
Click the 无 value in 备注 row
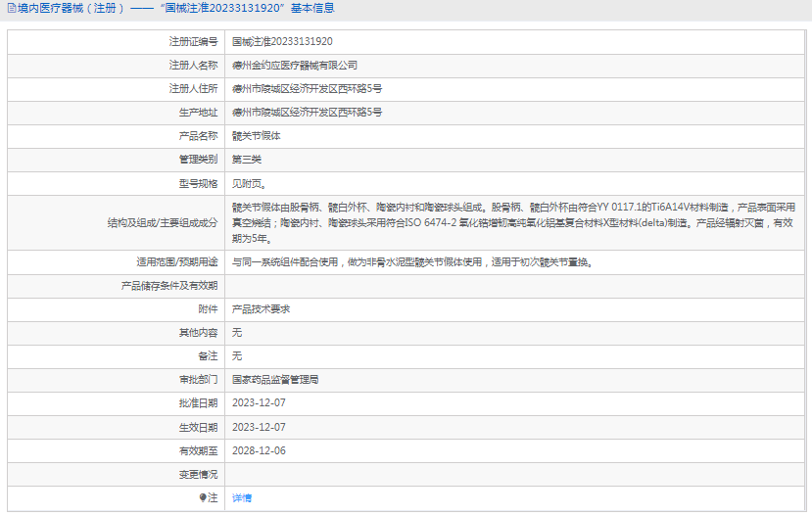tap(237, 356)
